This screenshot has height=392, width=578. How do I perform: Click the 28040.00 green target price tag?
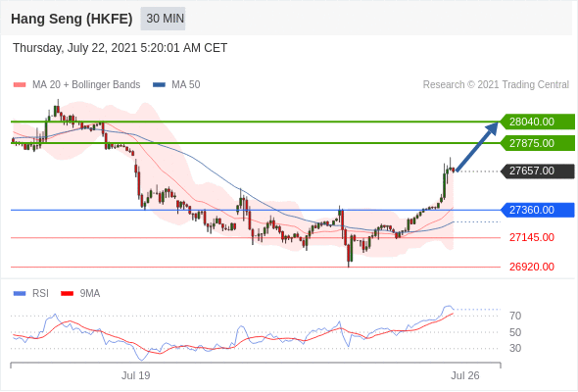point(538,122)
